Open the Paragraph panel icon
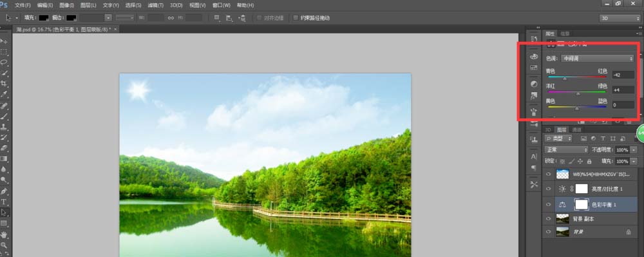The image size is (644, 257). tap(533, 167)
